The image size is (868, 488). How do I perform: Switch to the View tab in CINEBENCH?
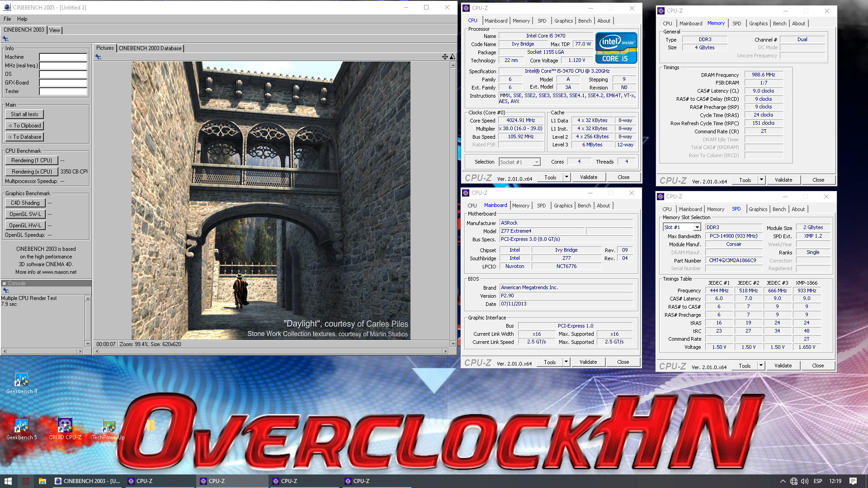[55, 30]
